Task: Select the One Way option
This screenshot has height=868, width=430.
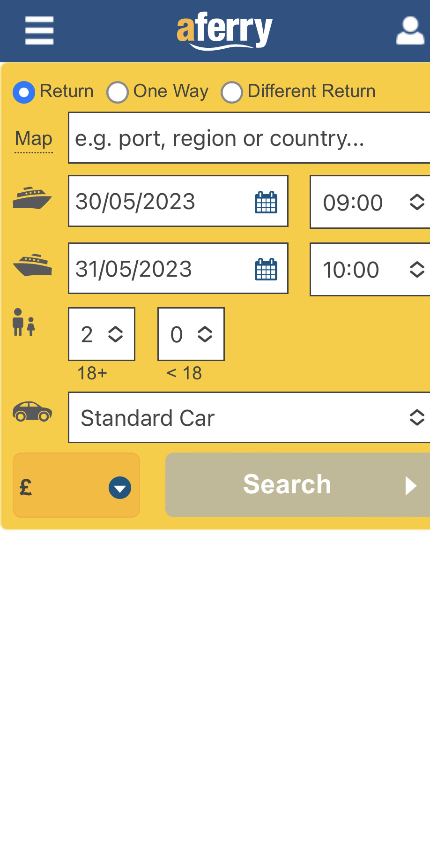Action: (x=118, y=92)
